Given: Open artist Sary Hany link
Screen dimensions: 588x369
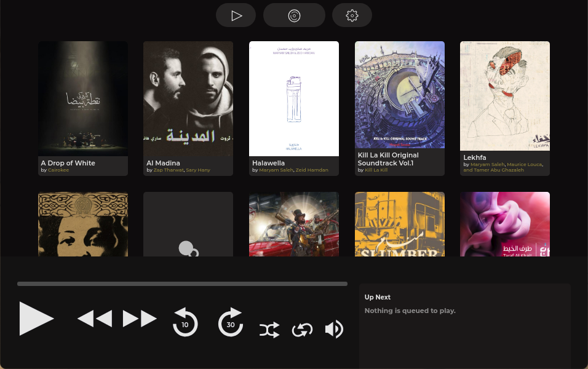Looking at the screenshot, I should 198,170.
